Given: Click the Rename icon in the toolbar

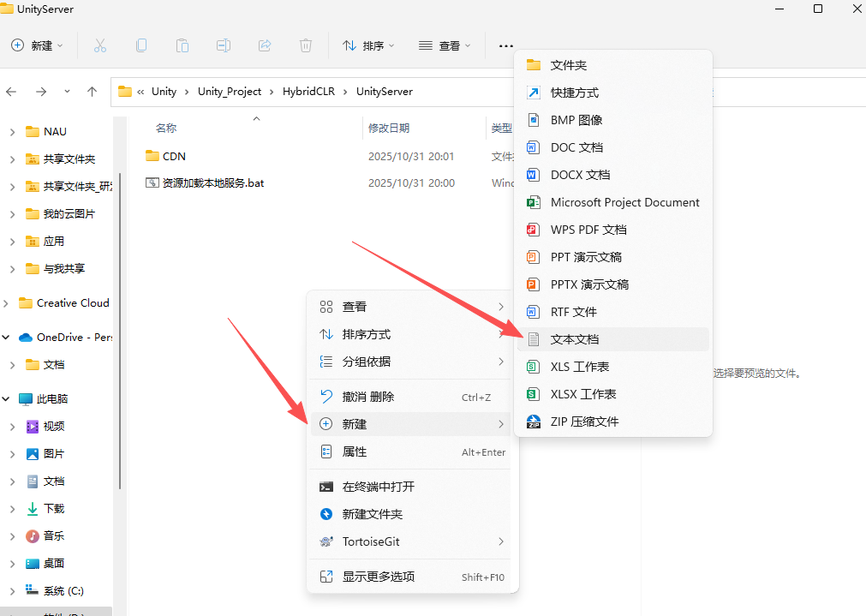Looking at the screenshot, I should (x=223, y=45).
